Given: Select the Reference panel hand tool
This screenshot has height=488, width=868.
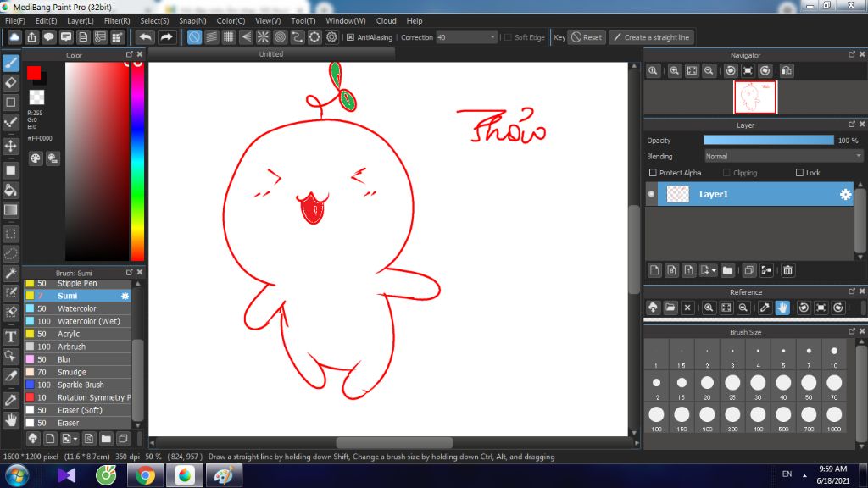Looking at the screenshot, I should (x=782, y=308).
